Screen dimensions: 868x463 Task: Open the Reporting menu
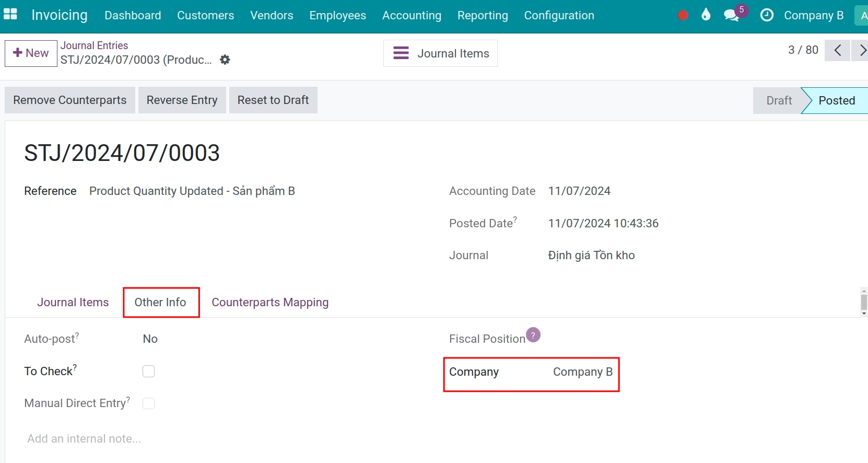pyautogui.click(x=483, y=15)
